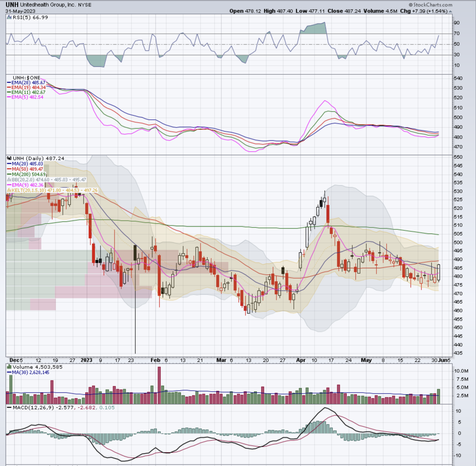Image resolution: width=476 pixels, height=466 pixels.
Task: Click the UNH ticker symbol in the header
Action: coord(12,5)
